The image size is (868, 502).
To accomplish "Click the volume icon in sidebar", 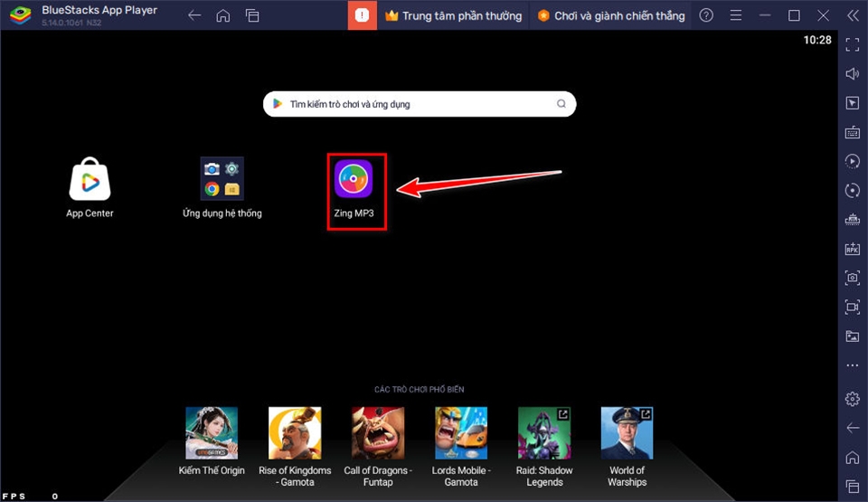I will (853, 73).
